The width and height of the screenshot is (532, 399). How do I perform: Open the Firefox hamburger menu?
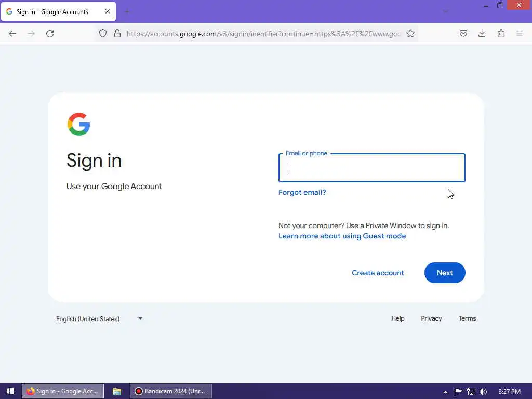tap(520, 33)
